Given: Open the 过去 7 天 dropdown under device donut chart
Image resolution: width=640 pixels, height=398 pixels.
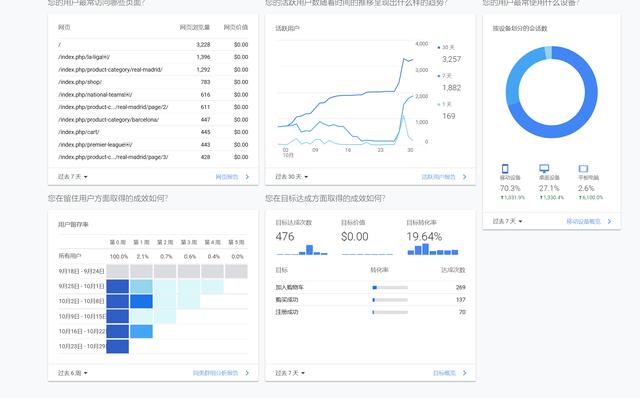Looking at the screenshot, I should click(507, 221).
